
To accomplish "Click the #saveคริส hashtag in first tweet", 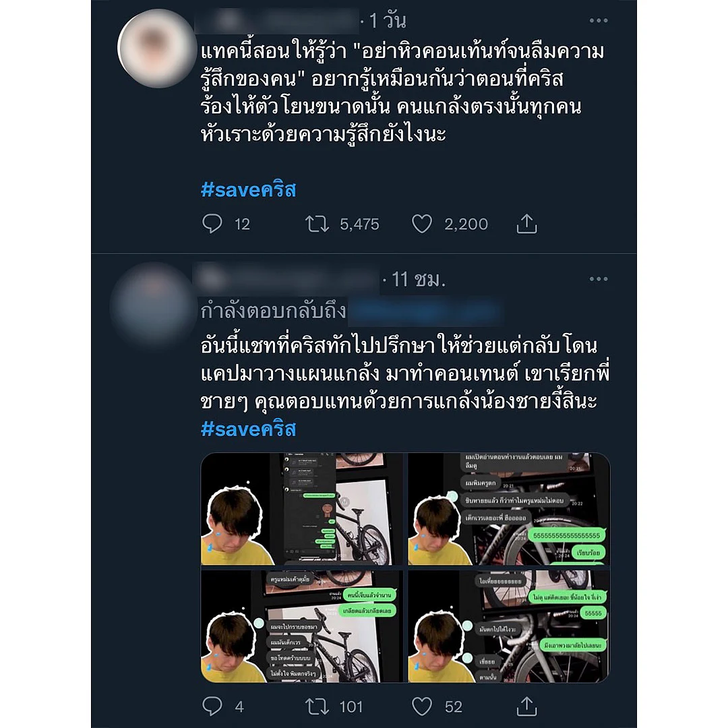I will [248, 190].
